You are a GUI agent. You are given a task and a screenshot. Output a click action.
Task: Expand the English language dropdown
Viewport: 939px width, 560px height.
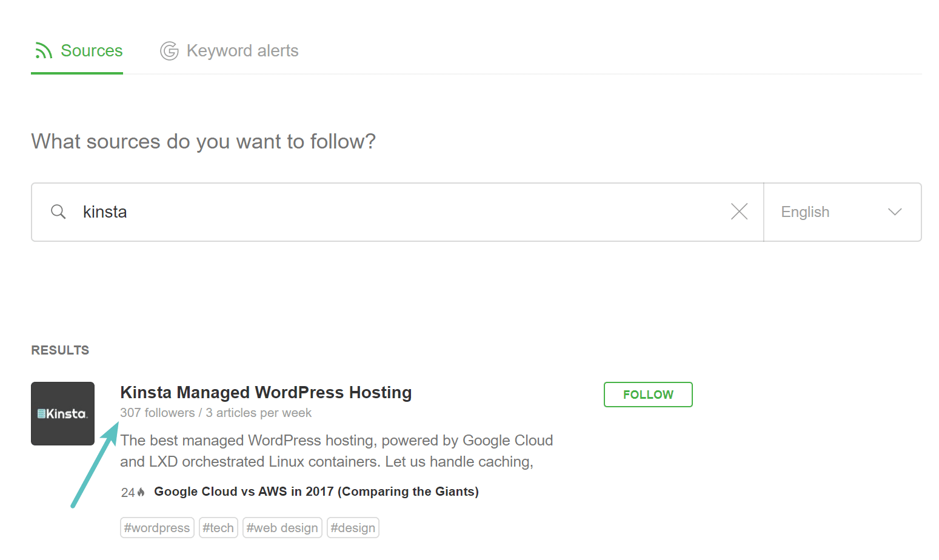842,212
